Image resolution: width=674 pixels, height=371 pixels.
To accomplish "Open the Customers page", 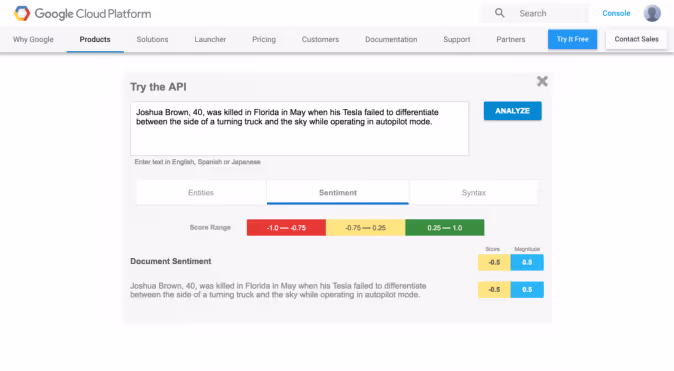I will 320,39.
